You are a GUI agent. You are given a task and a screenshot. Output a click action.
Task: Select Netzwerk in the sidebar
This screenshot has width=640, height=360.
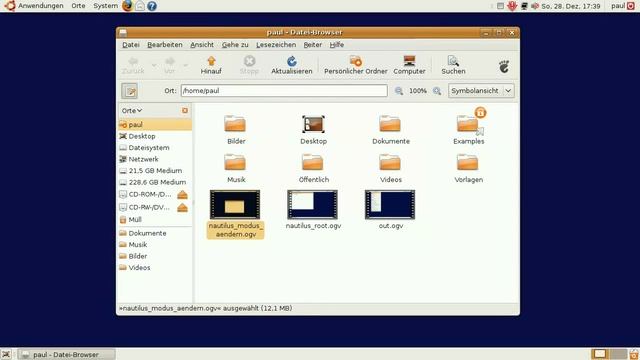click(155, 159)
